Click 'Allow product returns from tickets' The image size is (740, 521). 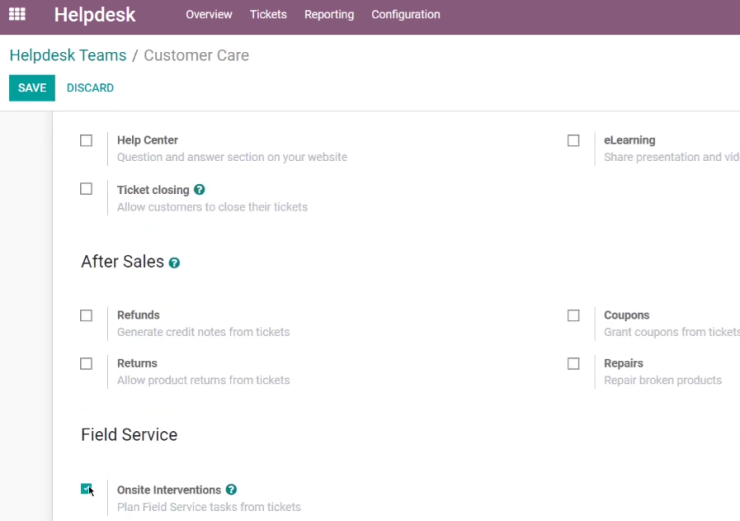203,380
